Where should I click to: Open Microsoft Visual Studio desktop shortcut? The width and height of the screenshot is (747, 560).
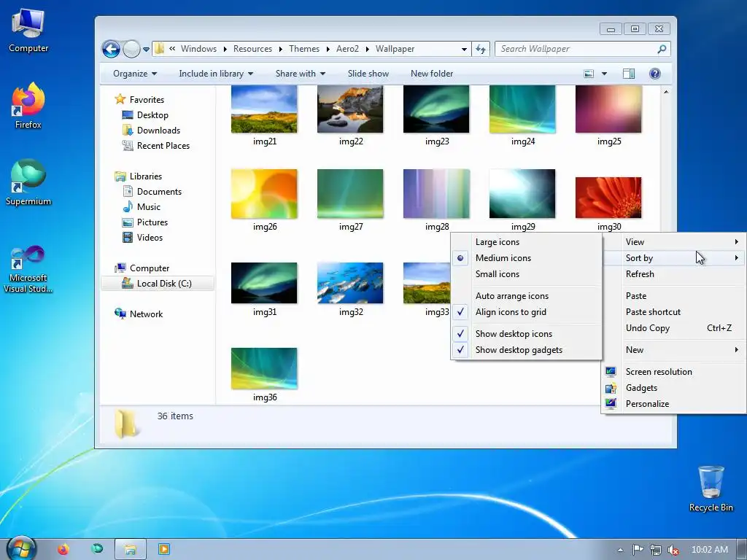28,268
